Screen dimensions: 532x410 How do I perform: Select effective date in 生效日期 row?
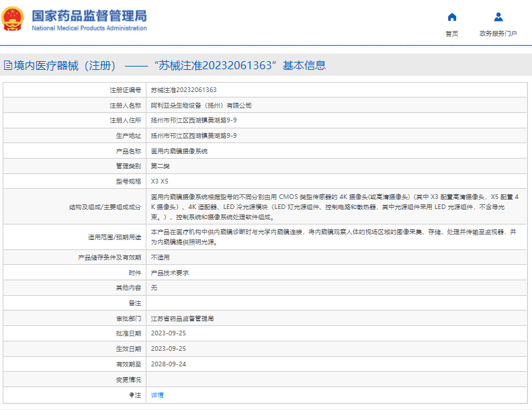pos(169,349)
